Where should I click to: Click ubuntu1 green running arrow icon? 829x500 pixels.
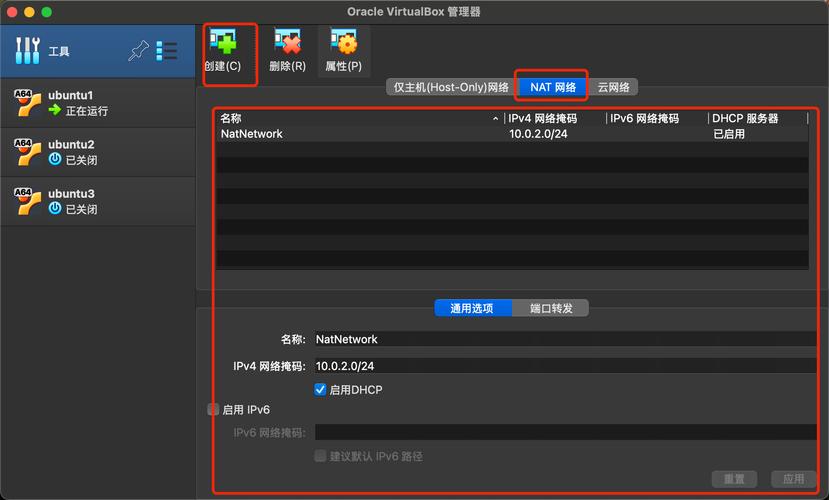(x=54, y=110)
